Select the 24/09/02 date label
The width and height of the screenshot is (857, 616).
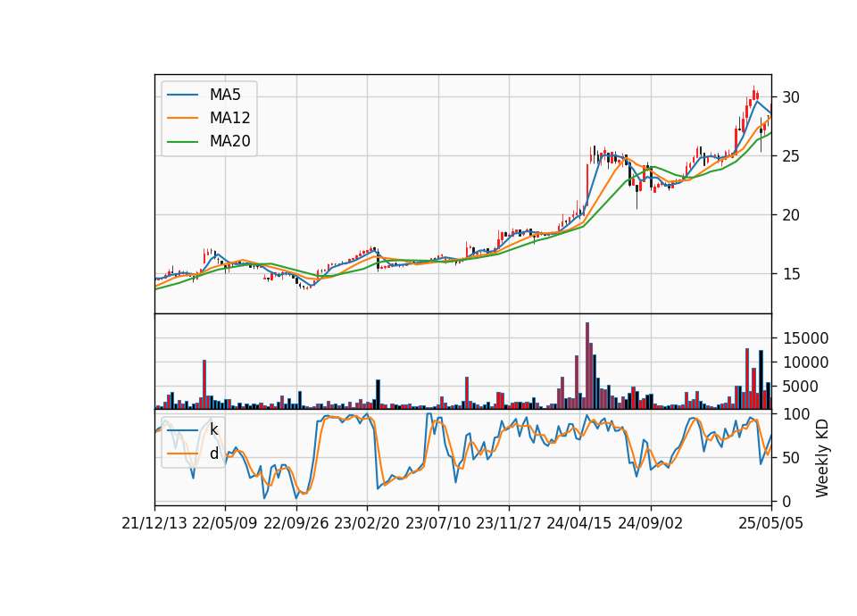click(651, 523)
